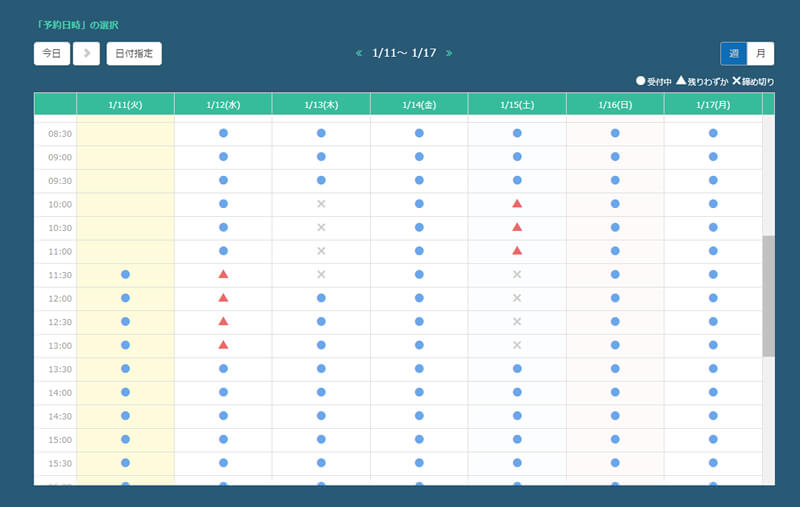Switch to month view with 月 toggle
Viewport: 800px width, 507px height.
pos(761,53)
